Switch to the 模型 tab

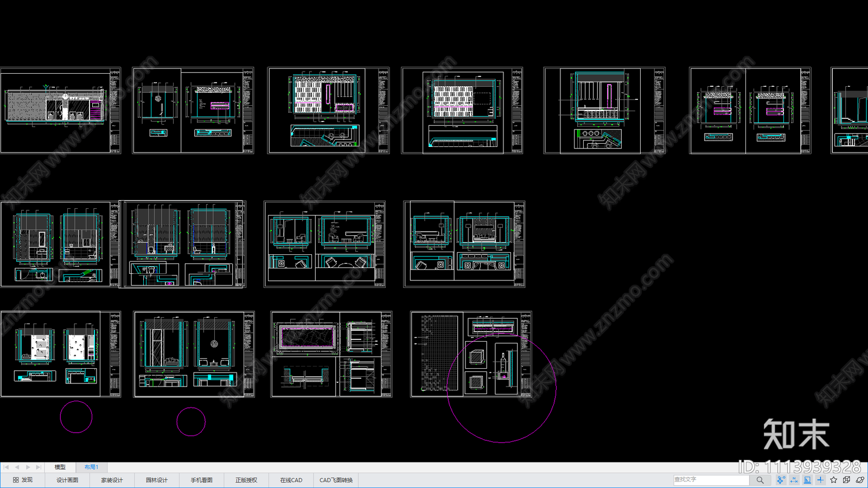click(x=60, y=467)
